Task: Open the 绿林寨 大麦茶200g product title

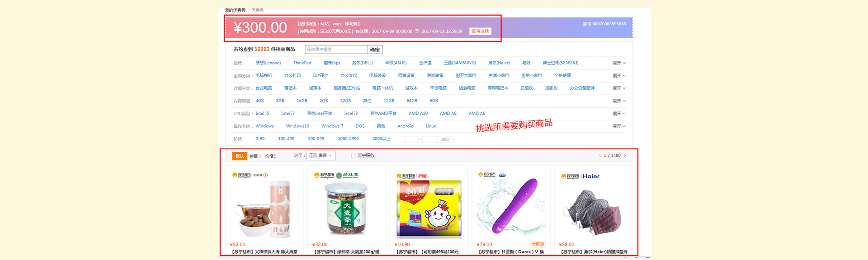Action: point(347,252)
